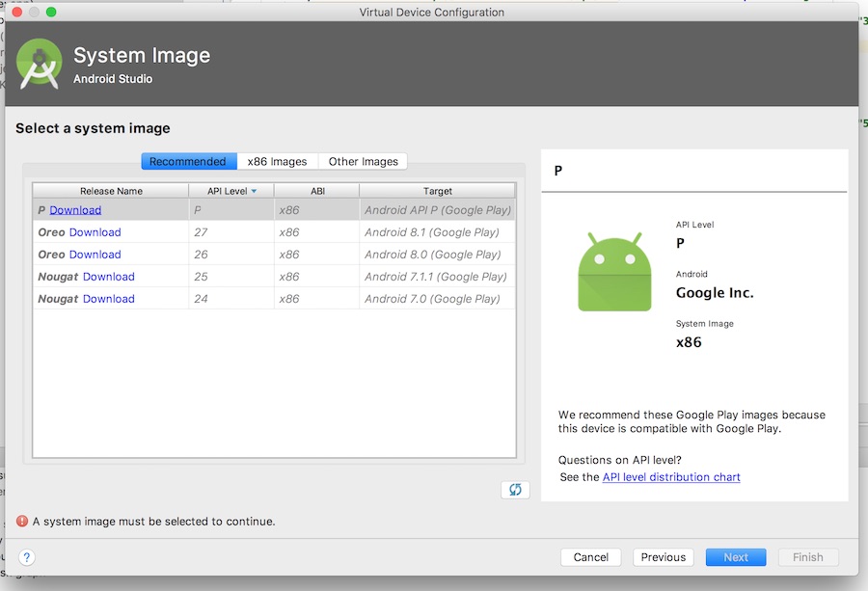Click API level 27 cell

pyautogui.click(x=231, y=232)
